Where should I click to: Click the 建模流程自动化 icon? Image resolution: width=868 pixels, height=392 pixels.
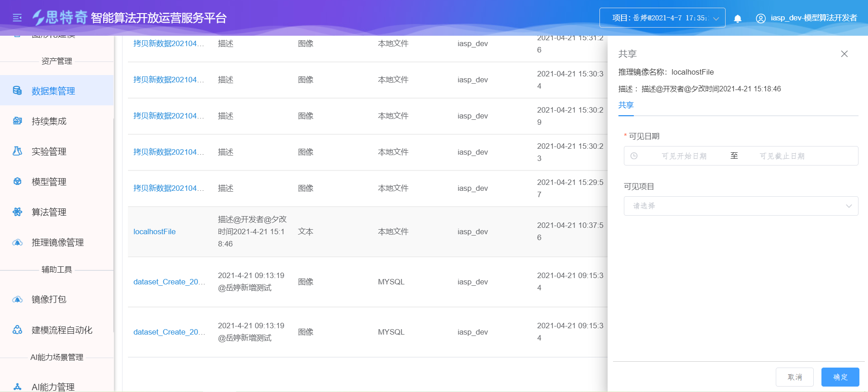[x=17, y=330]
